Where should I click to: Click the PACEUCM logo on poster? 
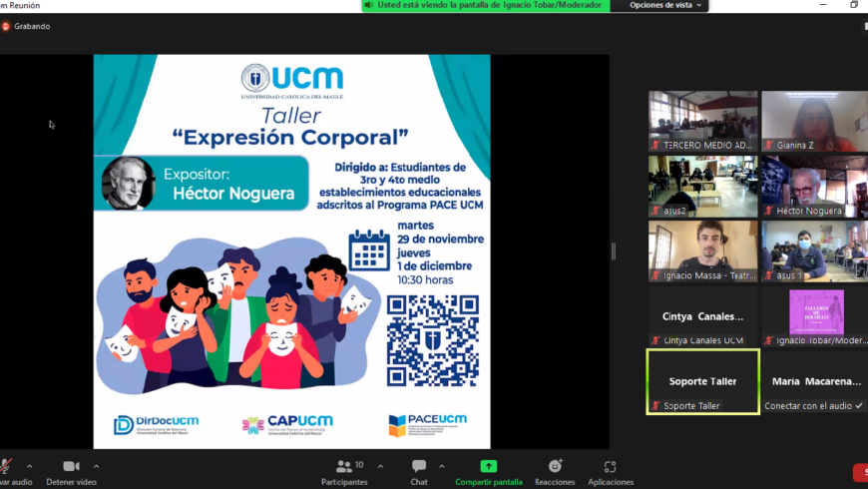click(x=427, y=425)
